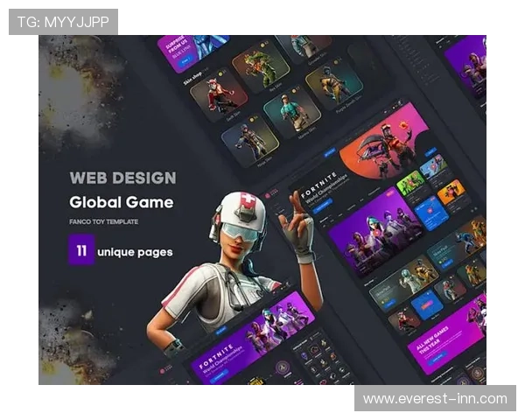This screenshot has height=420, width=525.
Task: Select the red-haired skin card in Skin shop
Action: pyautogui.click(x=217, y=96)
